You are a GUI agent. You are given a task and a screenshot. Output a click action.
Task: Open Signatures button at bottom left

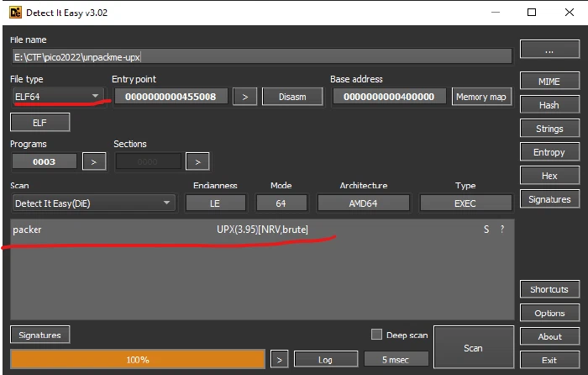[x=39, y=335]
